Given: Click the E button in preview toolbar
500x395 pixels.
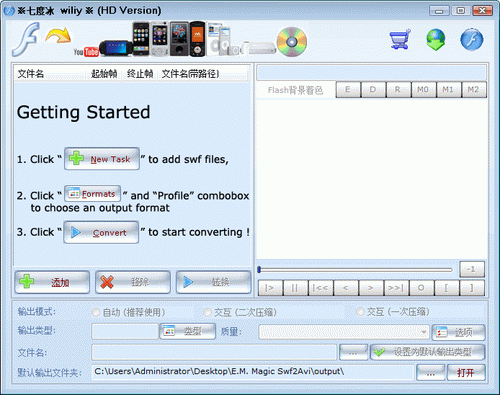Looking at the screenshot, I should (348, 89).
